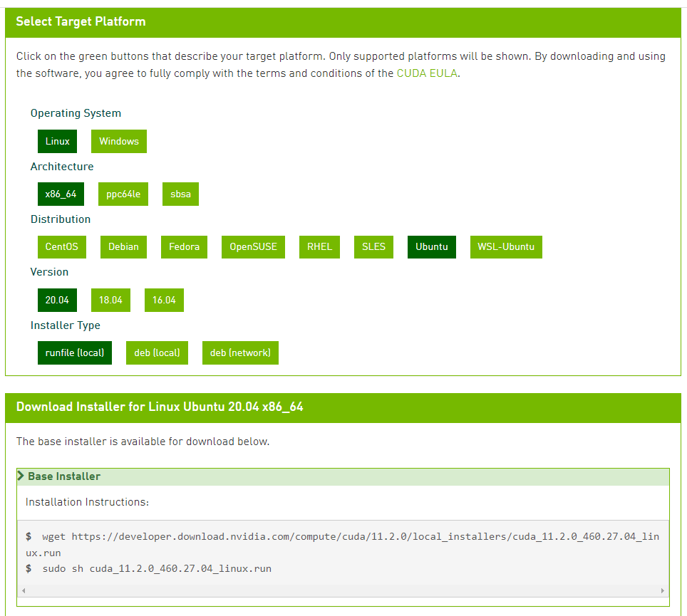The image size is (687, 616).
Task: Click the Version label
Action: [x=49, y=272]
